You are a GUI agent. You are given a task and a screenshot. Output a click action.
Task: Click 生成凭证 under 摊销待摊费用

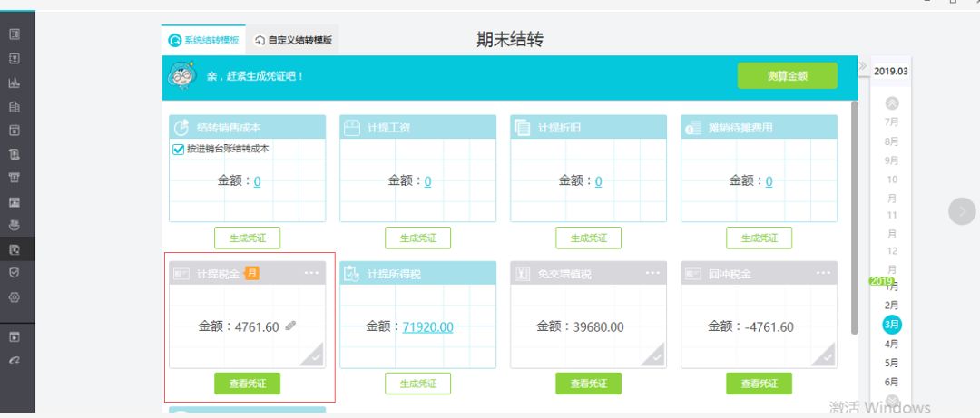coord(759,238)
